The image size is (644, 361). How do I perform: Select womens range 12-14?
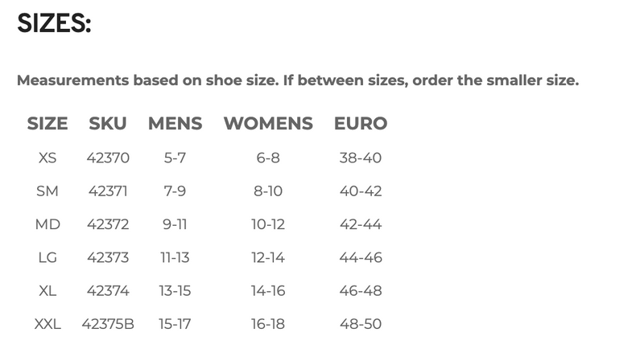pos(268,258)
